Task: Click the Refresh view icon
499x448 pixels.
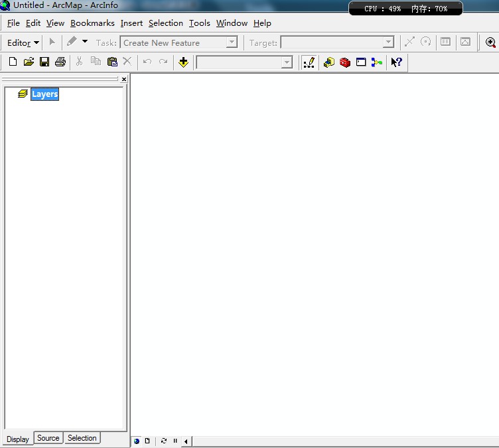Action: [164, 441]
